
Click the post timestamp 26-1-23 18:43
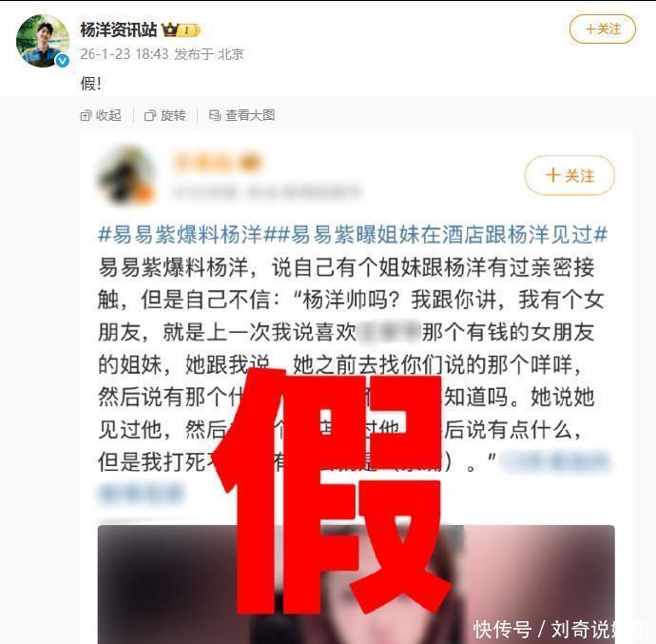tap(125, 54)
